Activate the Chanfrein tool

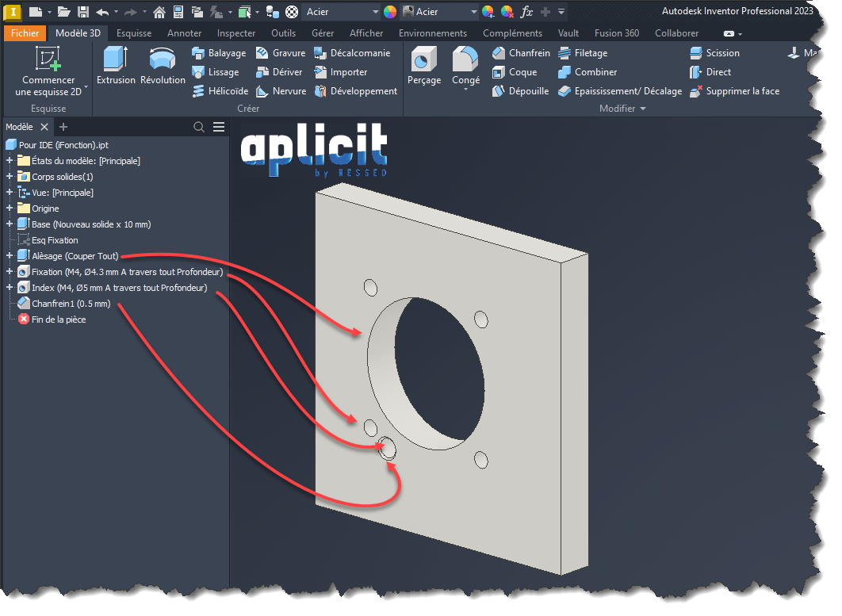(521, 53)
